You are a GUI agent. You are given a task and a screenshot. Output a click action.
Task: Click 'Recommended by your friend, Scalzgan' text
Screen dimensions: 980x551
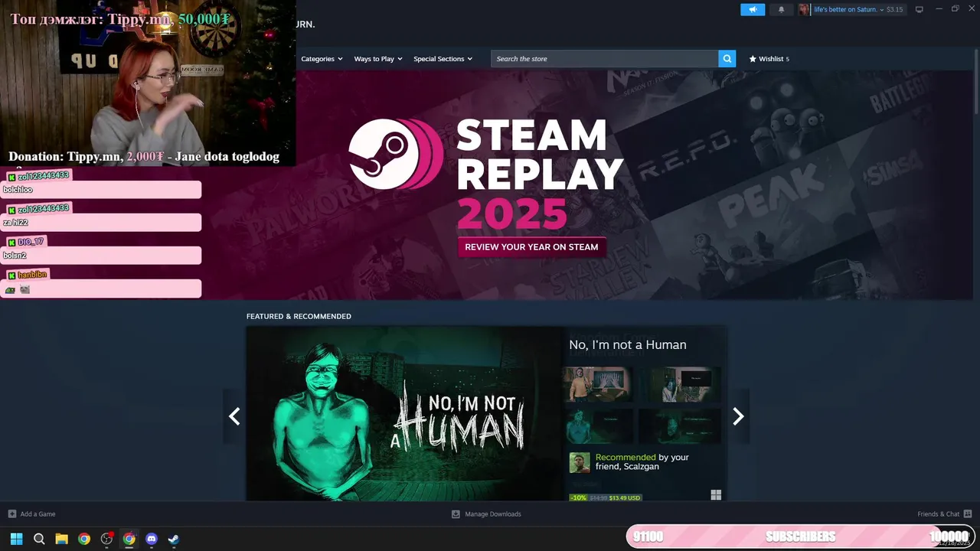(x=642, y=462)
